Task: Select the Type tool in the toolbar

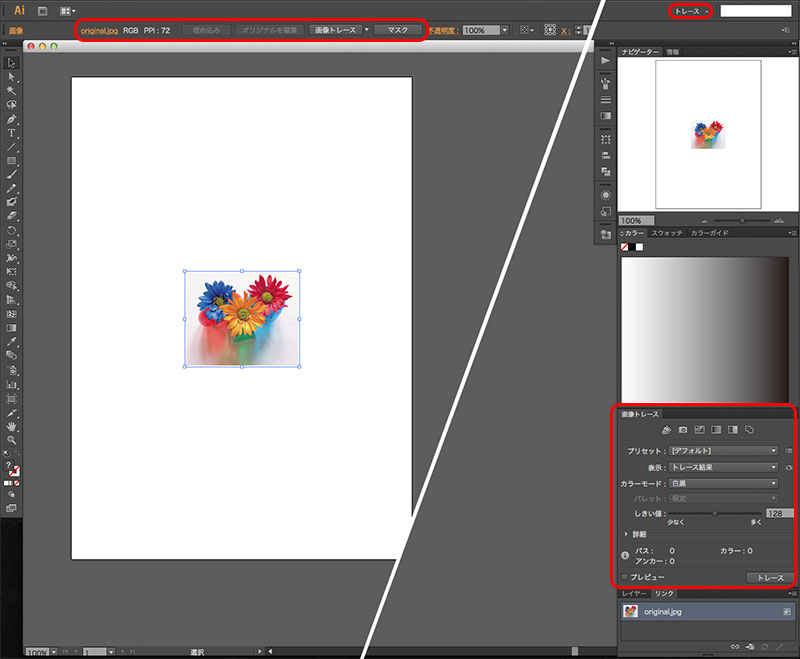Action: click(12, 132)
